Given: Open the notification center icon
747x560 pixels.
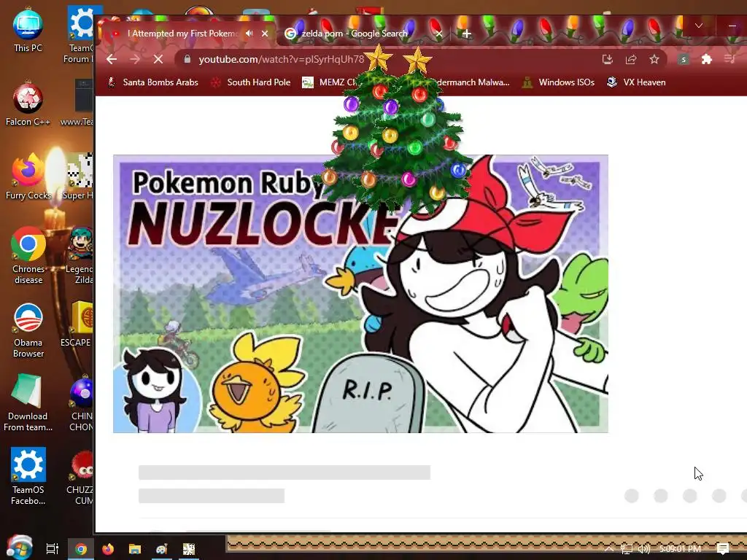Looking at the screenshot, I should 723,549.
